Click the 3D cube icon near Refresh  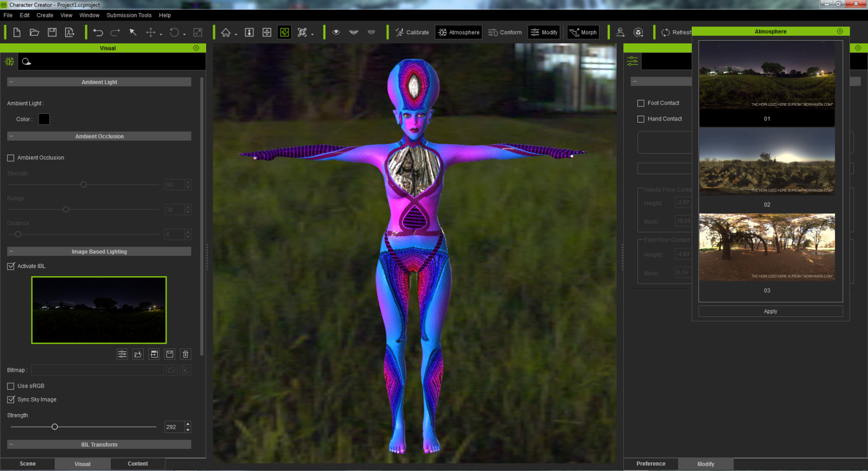coord(639,33)
